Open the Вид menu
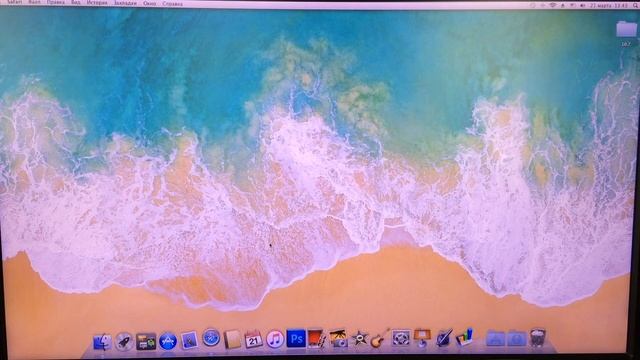The width and height of the screenshot is (640, 360). click(76, 3)
